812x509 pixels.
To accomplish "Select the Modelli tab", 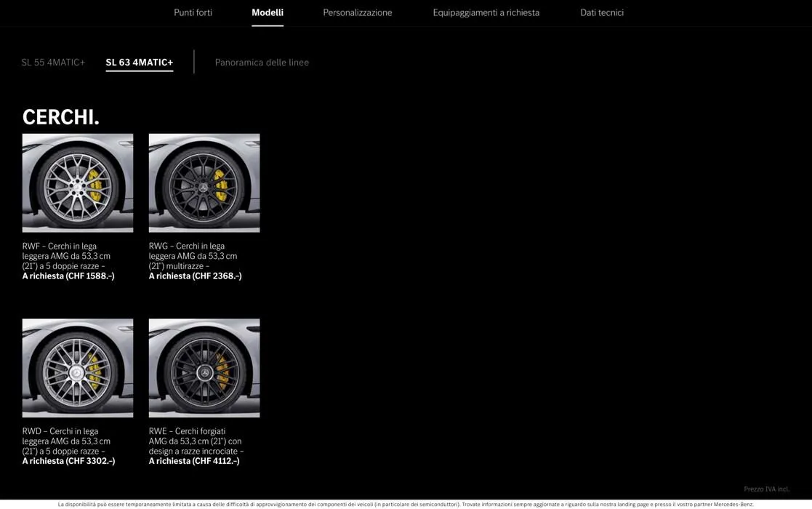I will [268, 12].
